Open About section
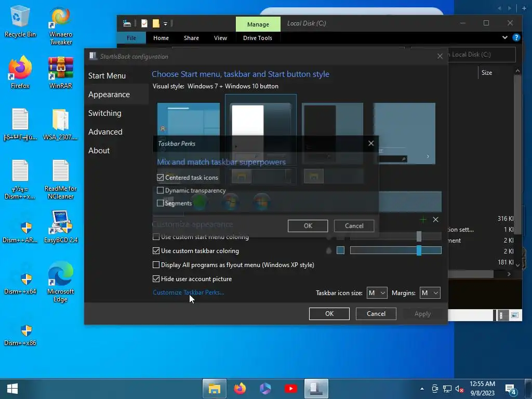Viewport: 532px width, 399px height. click(x=99, y=150)
